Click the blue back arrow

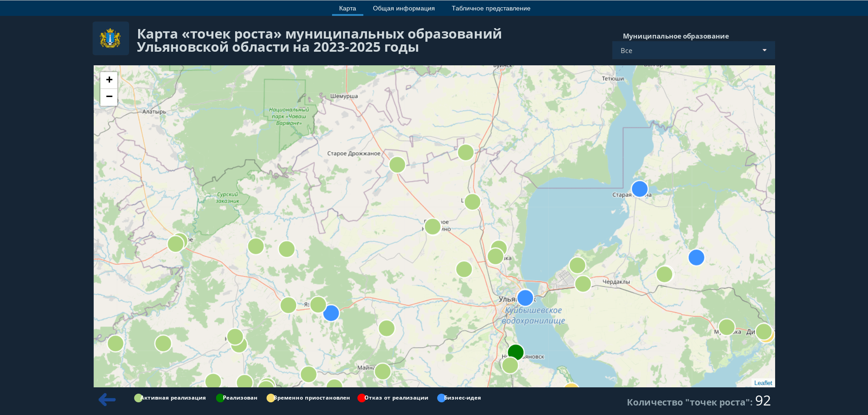(107, 400)
